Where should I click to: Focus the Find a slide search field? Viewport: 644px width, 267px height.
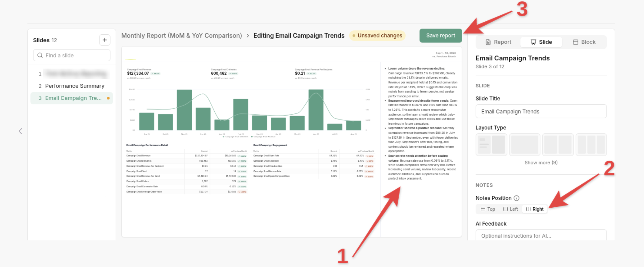[72, 55]
